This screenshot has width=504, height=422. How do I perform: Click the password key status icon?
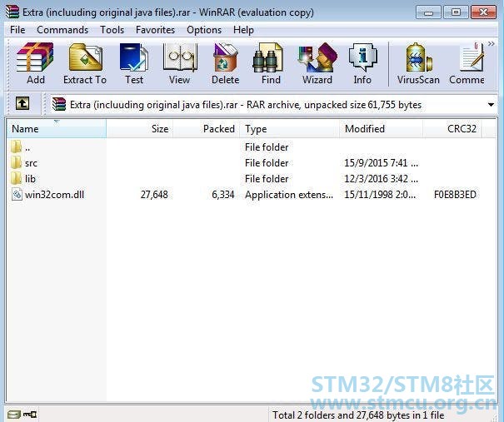[30, 415]
